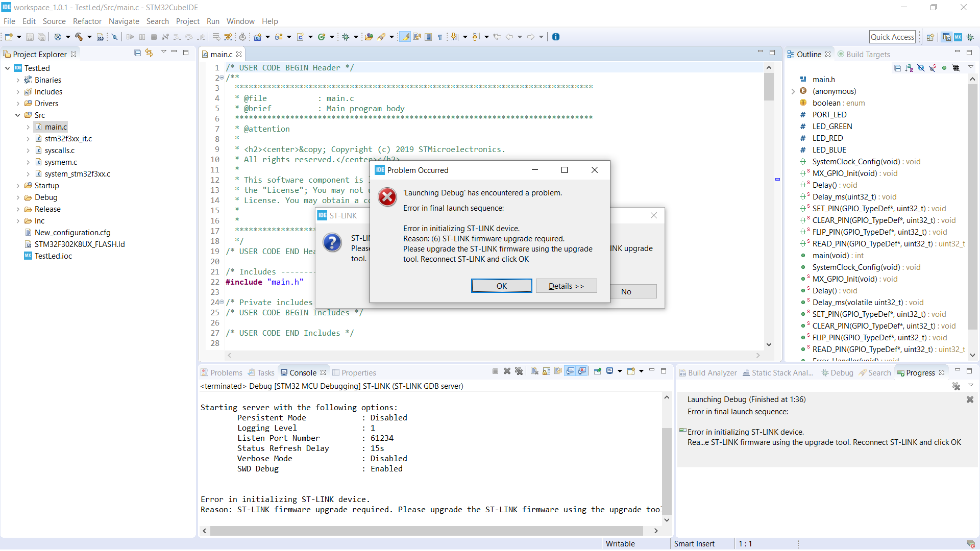
Task: Expand the Binaries folder node
Action: tap(18, 80)
